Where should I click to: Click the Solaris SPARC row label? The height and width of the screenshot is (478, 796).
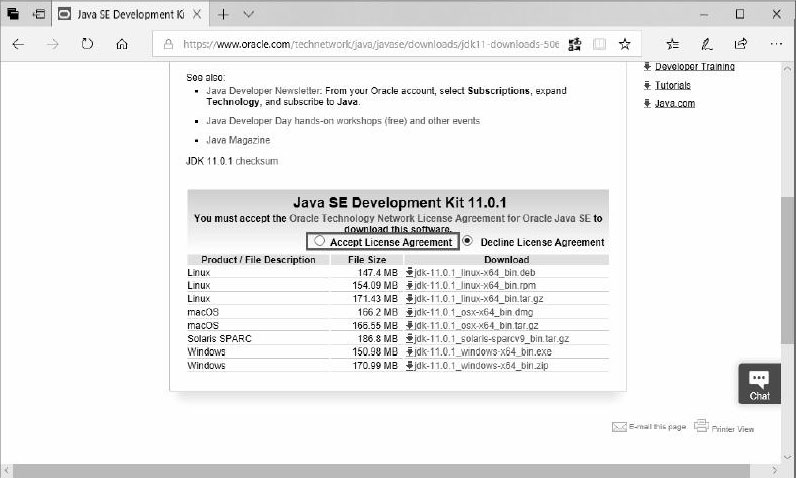(x=219, y=338)
